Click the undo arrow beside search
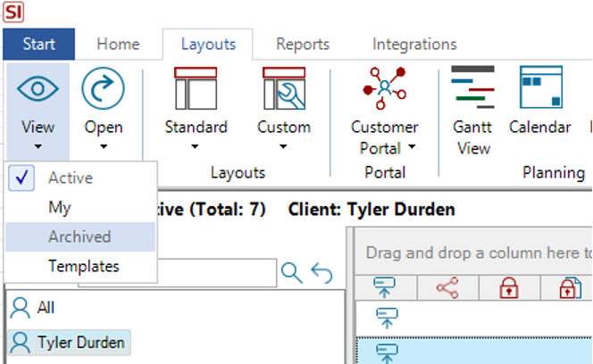 point(321,273)
